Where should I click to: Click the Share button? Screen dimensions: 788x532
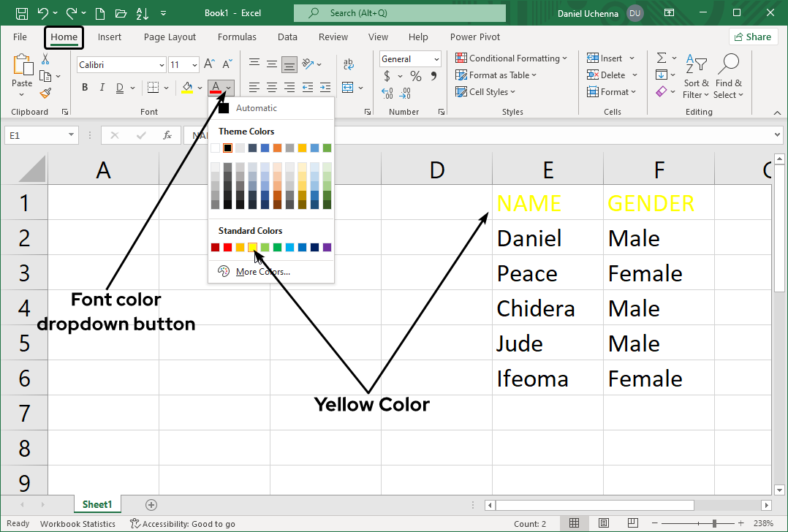752,37
